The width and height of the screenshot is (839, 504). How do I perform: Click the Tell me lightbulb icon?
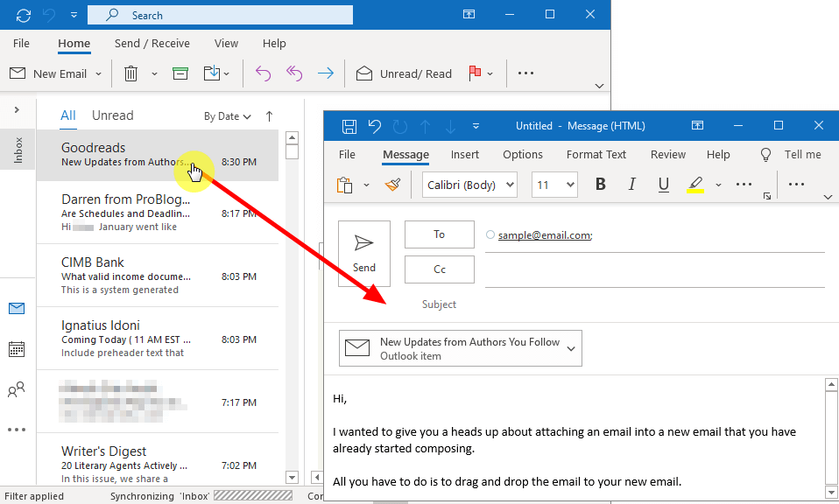pos(765,155)
